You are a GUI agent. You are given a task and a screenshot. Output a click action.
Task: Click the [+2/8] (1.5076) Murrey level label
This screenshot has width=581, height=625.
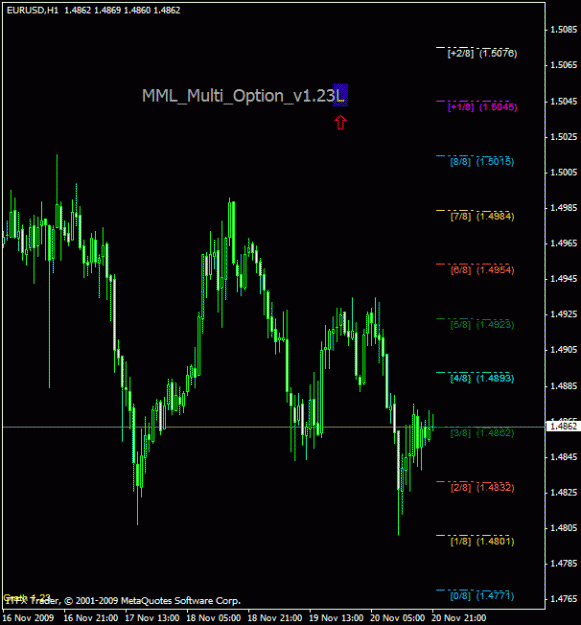[482, 53]
